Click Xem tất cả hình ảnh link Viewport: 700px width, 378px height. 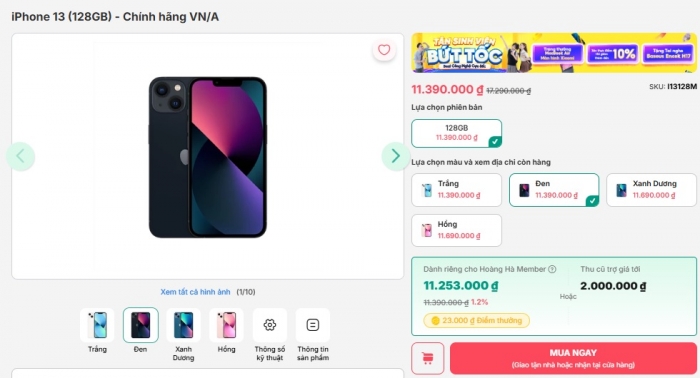195,292
